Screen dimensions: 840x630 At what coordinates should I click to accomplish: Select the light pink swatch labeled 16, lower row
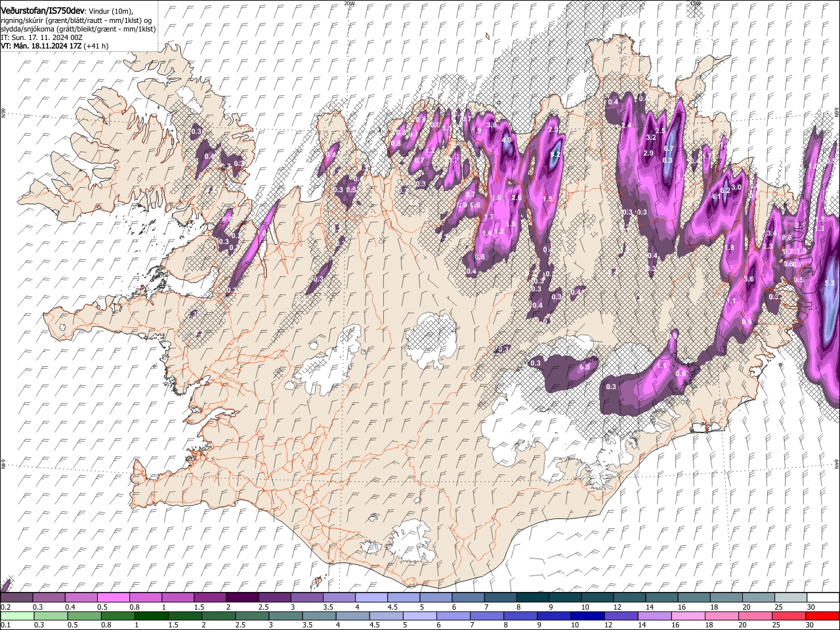pos(689,616)
